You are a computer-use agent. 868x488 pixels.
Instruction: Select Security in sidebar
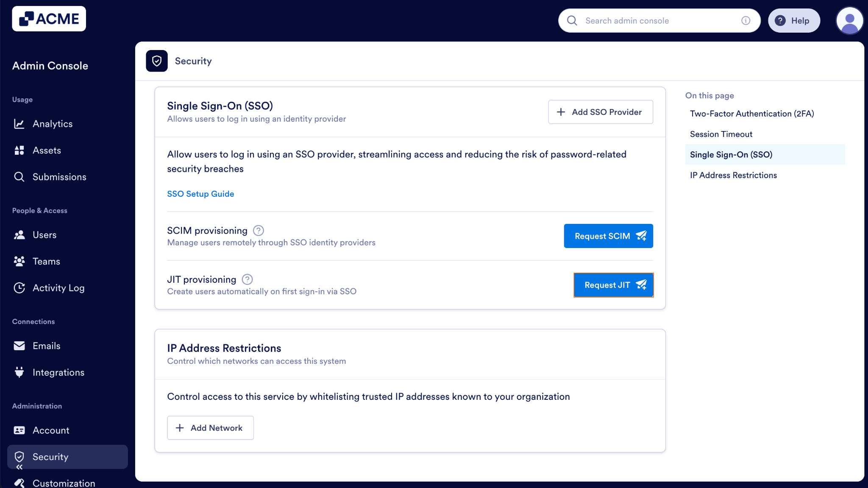click(x=67, y=457)
